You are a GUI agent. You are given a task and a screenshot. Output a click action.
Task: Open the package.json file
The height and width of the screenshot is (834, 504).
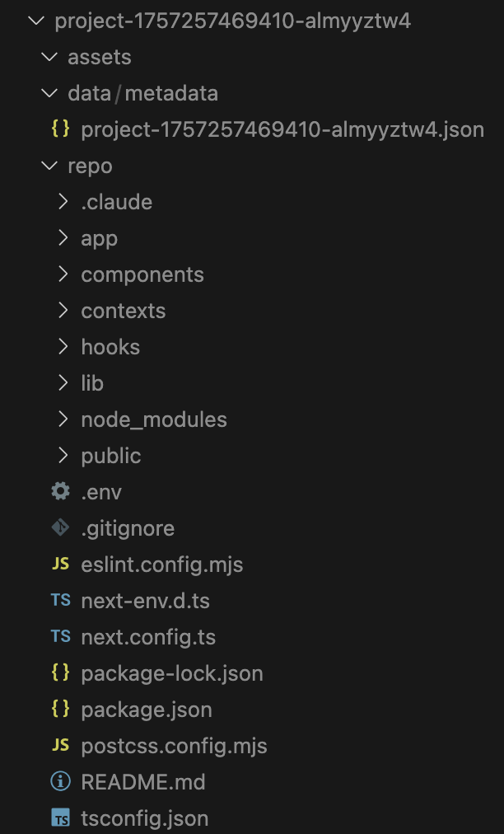(x=147, y=710)
